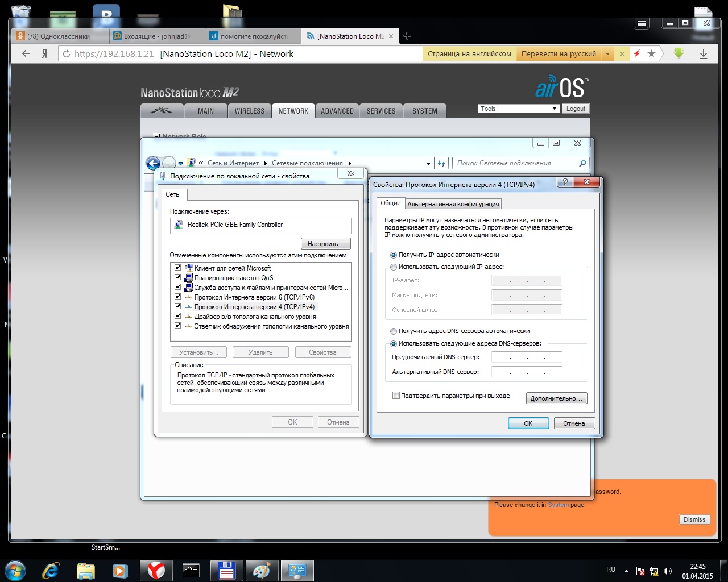
Task: Click the bookmark star icon
Action: pyautogui.click(x=652, y=53)
